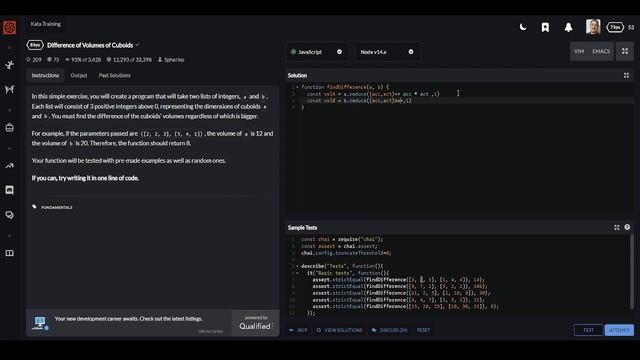Image resolution: width=640 pixels, height=360 pixels.
Task: Click the Sample Tests editor vertical scrollbar
Action: 632,272
